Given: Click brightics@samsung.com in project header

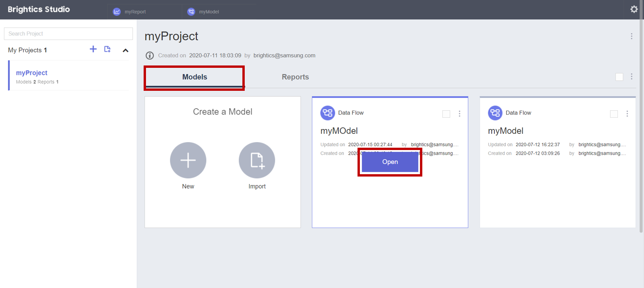Looking at the screenshot, I should [285, 55].
